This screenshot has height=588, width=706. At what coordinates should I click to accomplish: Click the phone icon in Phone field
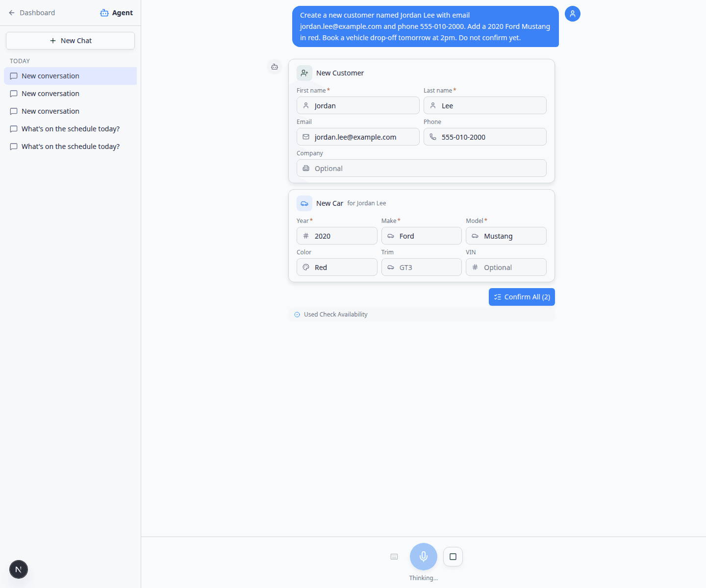433,137
